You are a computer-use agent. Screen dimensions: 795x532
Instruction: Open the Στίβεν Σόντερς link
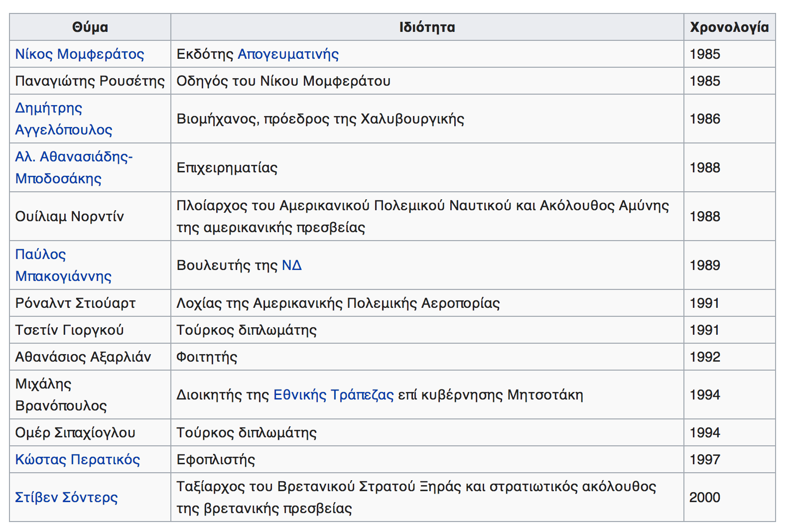66,497
